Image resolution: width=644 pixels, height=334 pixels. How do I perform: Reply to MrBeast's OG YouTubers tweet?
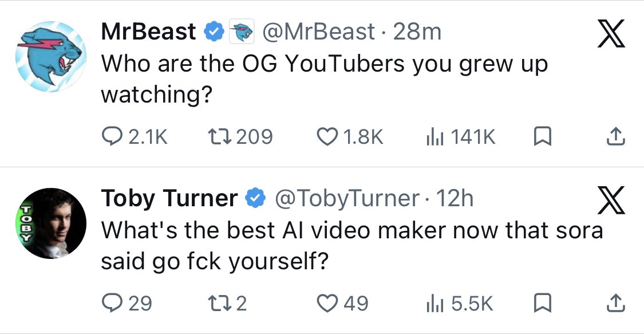click(110, 136)
